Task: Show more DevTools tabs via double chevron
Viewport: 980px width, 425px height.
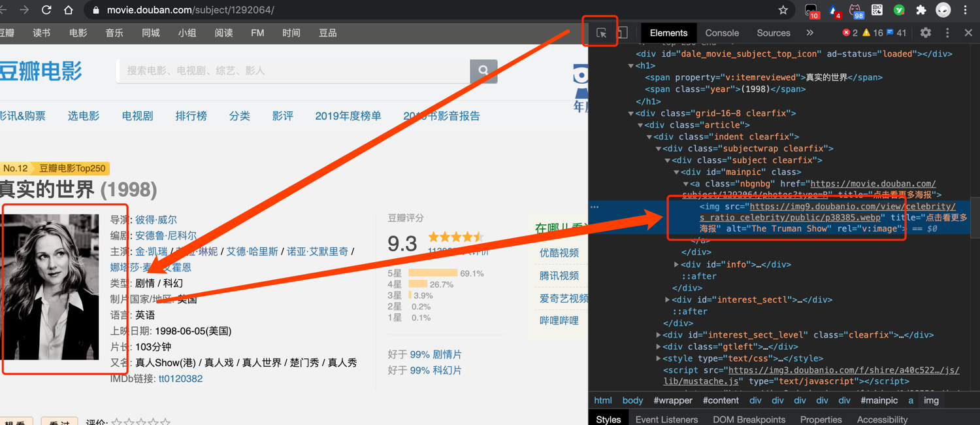Action: pyautogui.click(x=810, y=33)
